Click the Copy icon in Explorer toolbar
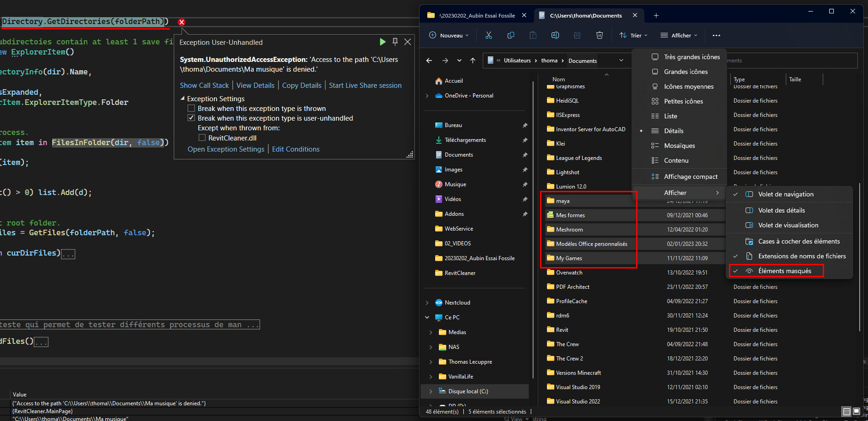 pyautogui.click(x=511, y=35)
